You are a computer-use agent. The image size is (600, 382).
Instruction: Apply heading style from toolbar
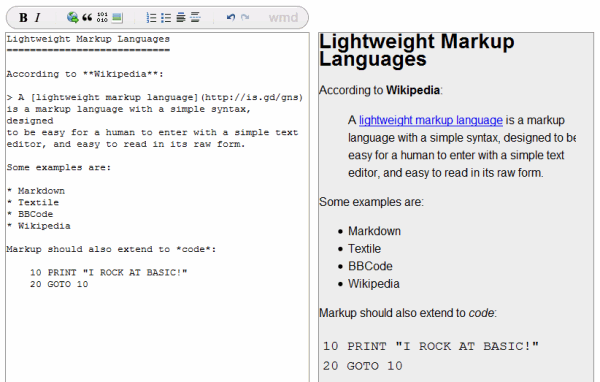coord(181,18)
